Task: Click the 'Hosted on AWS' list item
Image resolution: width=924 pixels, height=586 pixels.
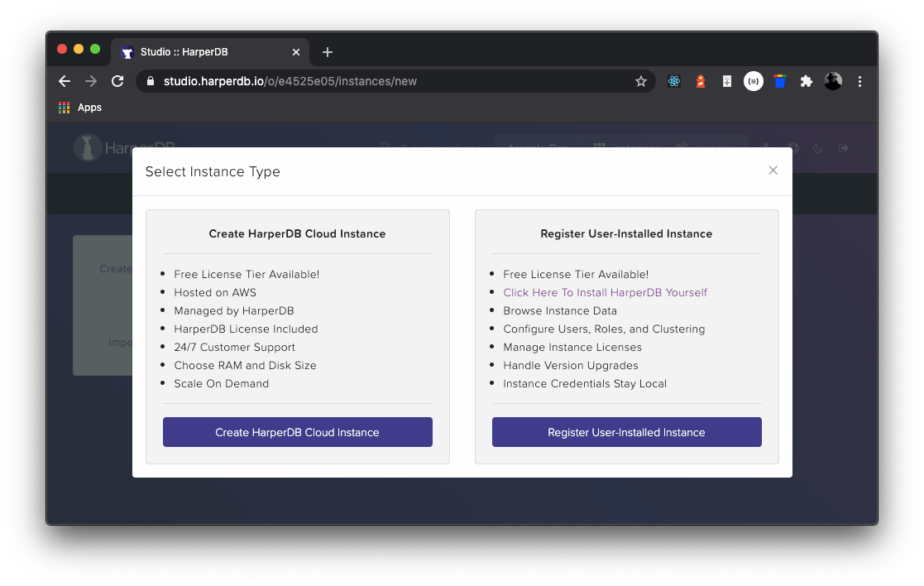Action: (215, 292)
